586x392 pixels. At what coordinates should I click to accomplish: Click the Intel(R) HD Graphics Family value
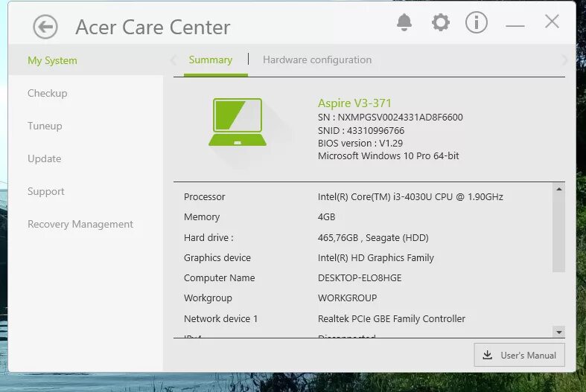(x=376, y=258)
